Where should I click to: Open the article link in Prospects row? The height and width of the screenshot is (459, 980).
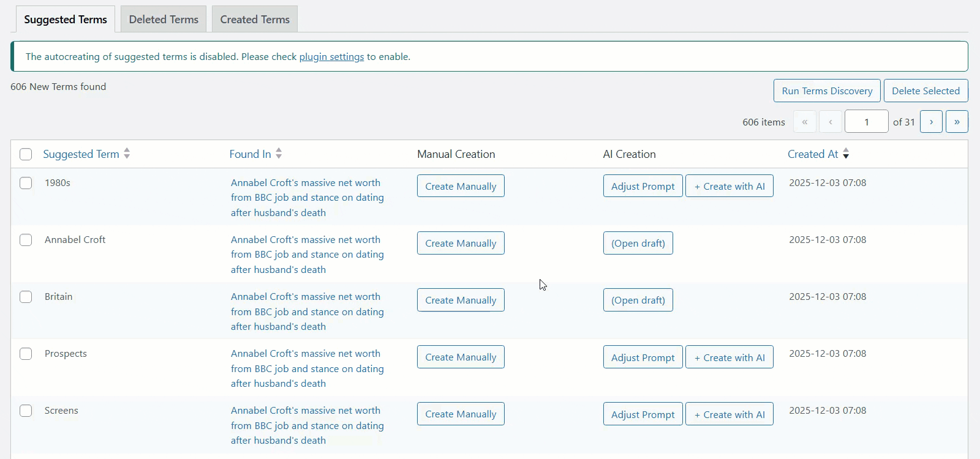(307, 368)
